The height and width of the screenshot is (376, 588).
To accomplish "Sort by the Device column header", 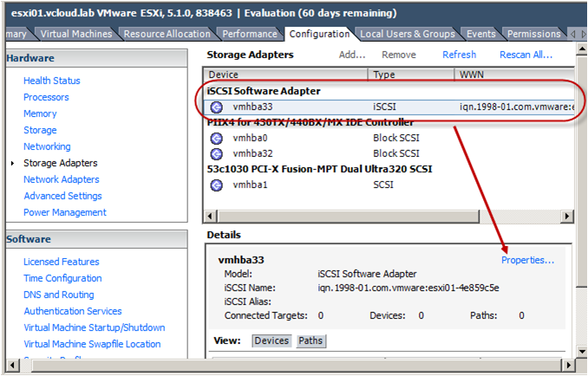I will point(285,75).
